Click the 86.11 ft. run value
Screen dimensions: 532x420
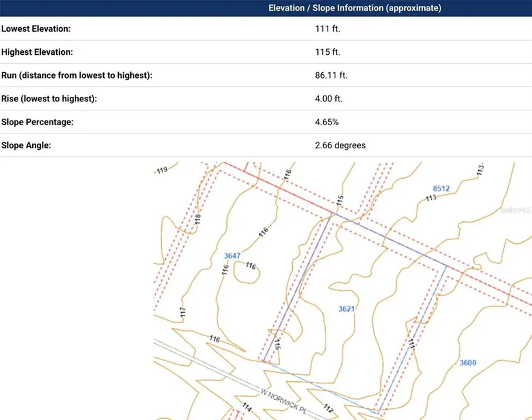tap(331, 75)
